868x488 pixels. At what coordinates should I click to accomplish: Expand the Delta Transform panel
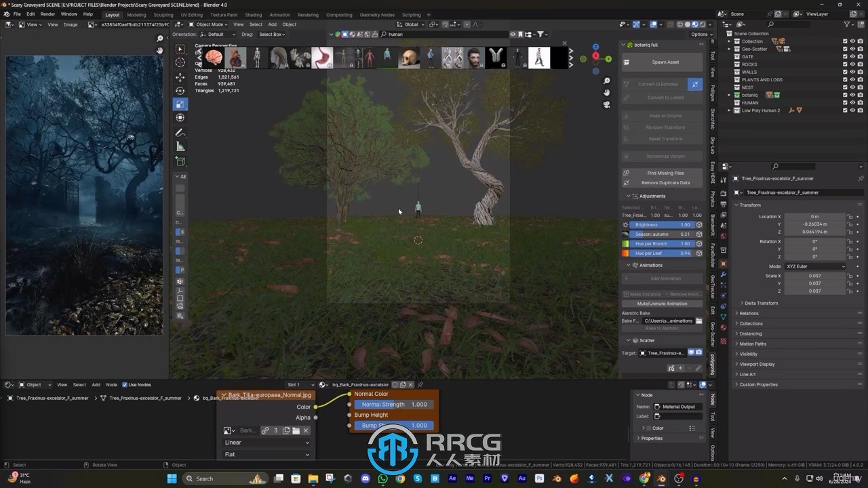pos(762,303)
